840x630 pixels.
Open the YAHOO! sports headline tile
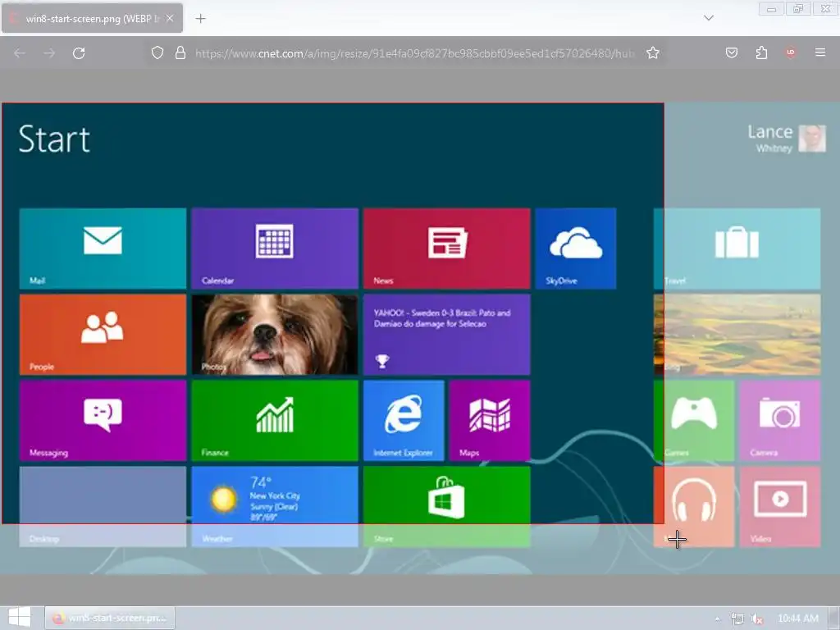pos(447,335)
